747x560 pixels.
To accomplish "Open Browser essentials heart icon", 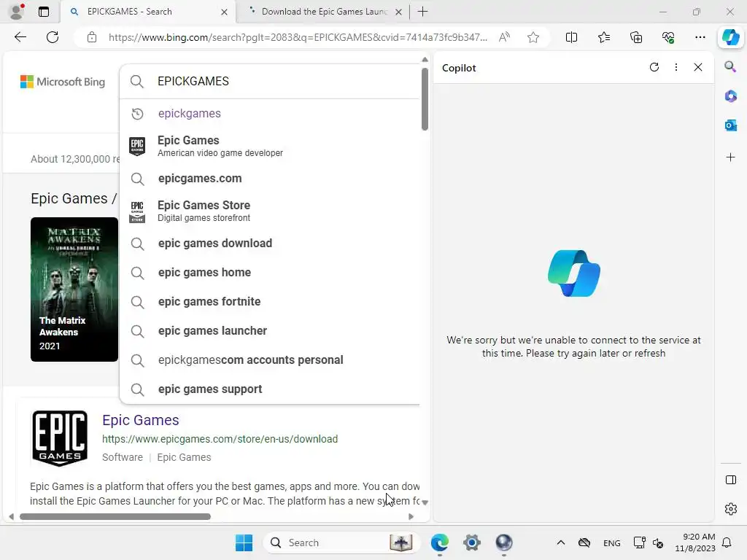I will (668, 37).
